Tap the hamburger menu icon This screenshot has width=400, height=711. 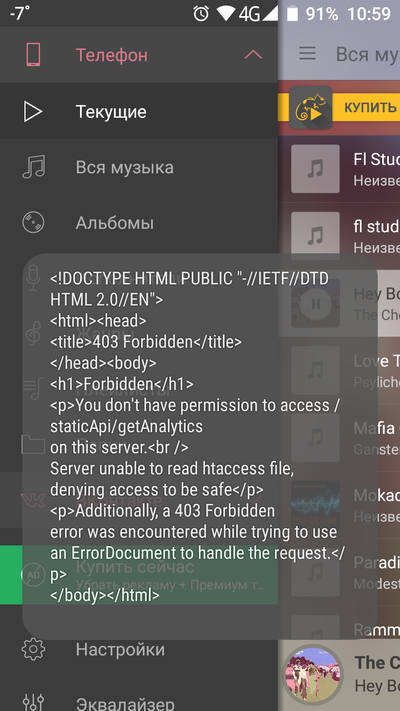[x=307, y=54]
